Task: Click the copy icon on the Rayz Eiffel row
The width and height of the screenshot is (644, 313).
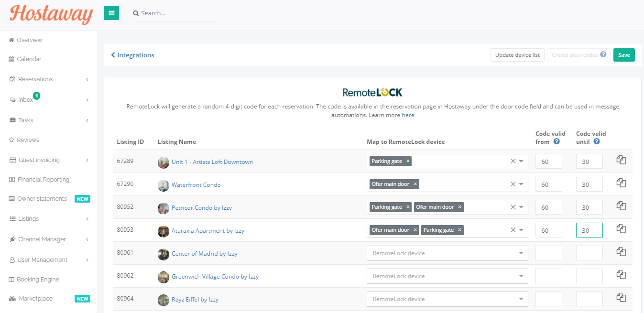Action: pyautogui.click(x=621, y=297)
